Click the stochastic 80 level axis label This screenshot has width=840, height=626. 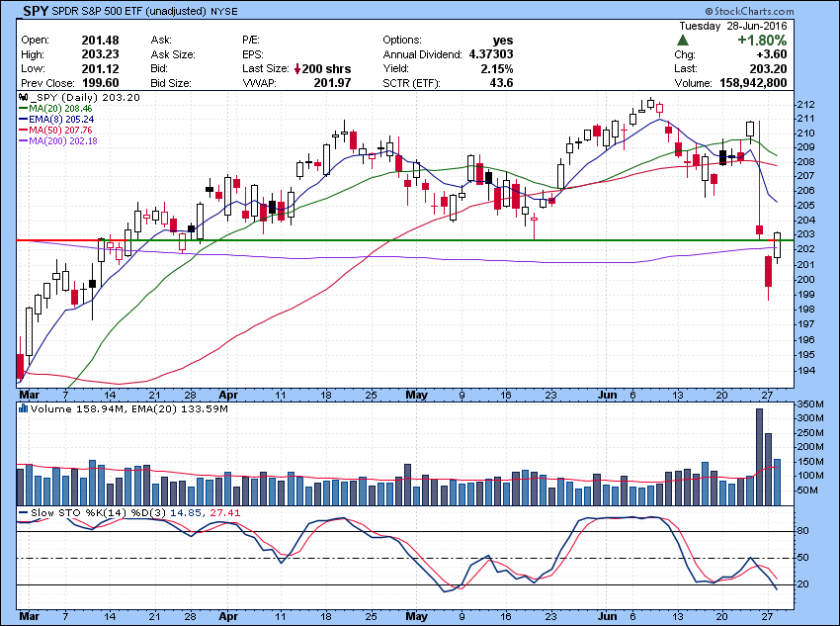pos(803,531)
